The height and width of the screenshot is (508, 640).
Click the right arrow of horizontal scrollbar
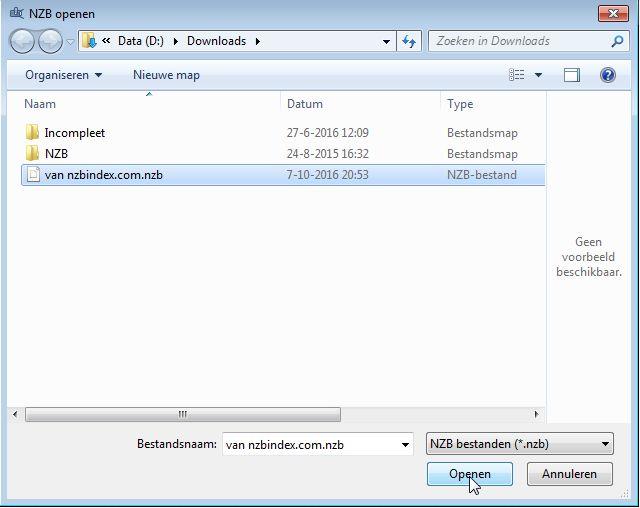[536, 415]
